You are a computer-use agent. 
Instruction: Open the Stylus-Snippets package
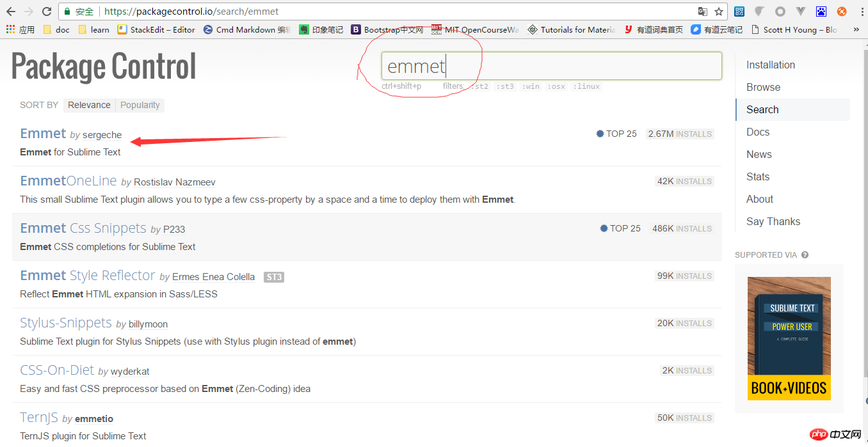point(65,322)
